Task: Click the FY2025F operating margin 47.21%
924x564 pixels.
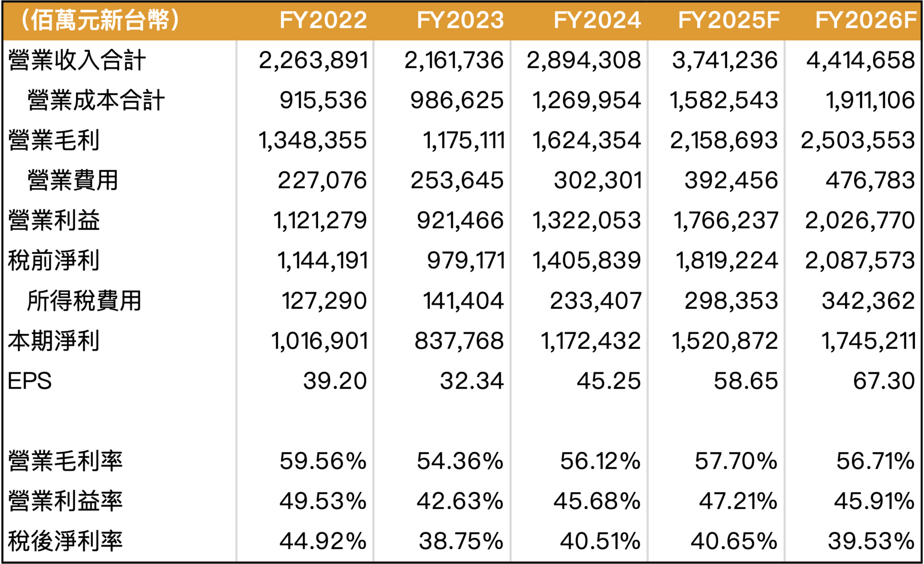Action: coord(738,501)
